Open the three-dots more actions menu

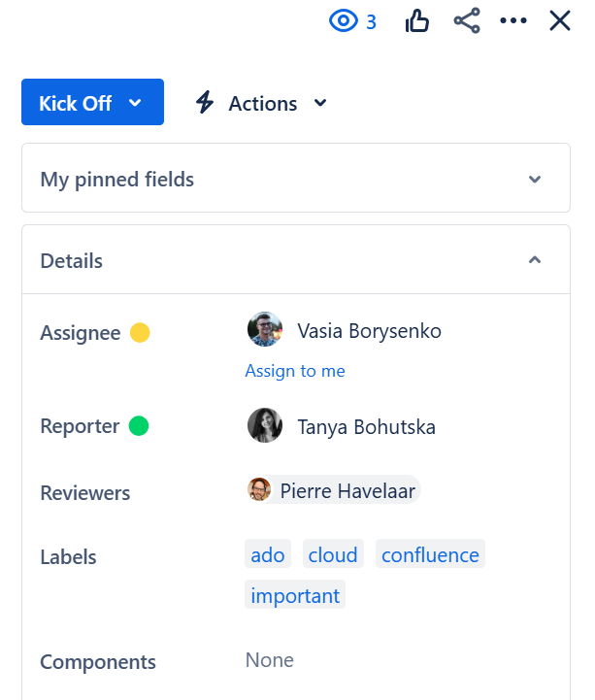tap(512, 21)
